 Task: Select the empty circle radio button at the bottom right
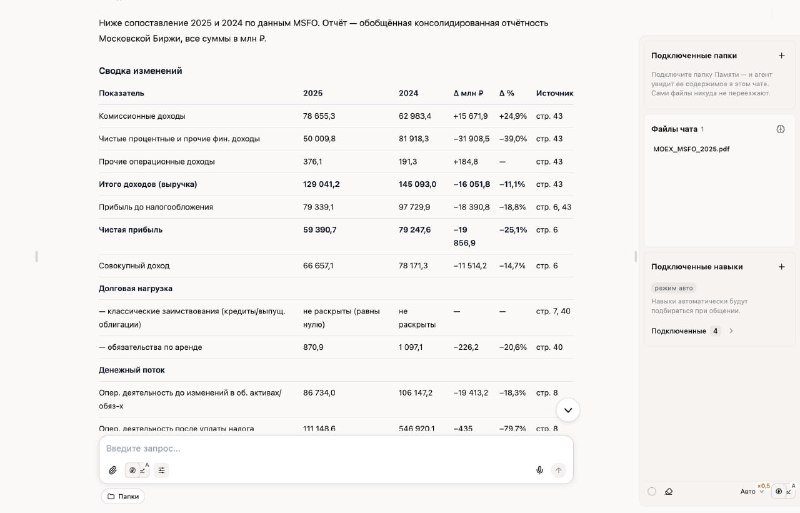652,491
